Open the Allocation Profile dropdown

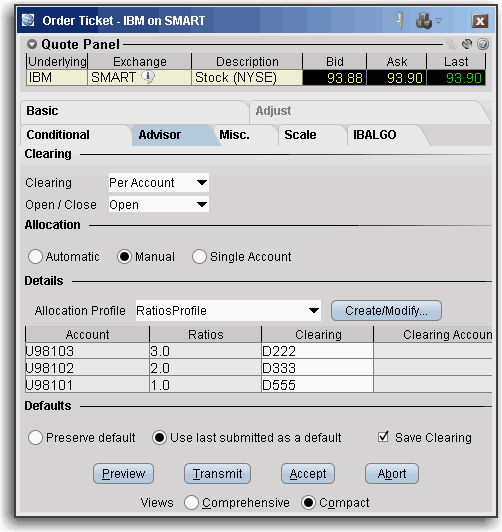[228, 310]
